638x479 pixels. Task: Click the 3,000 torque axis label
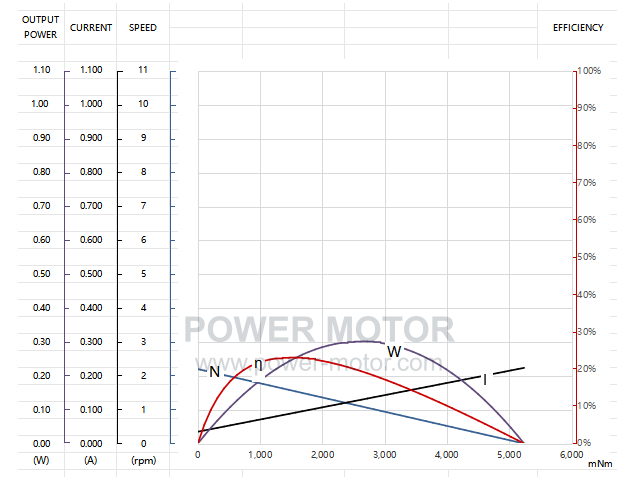(x=385, y=455)
